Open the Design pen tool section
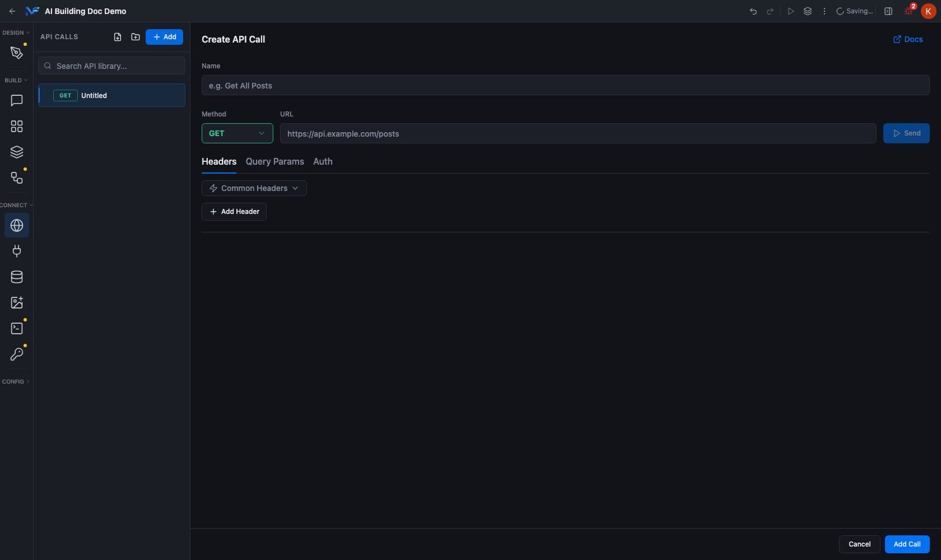 click(x=17, y=53)
